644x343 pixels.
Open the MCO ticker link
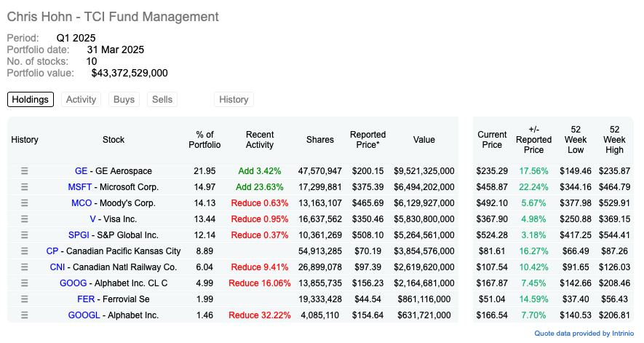[82, 203]
